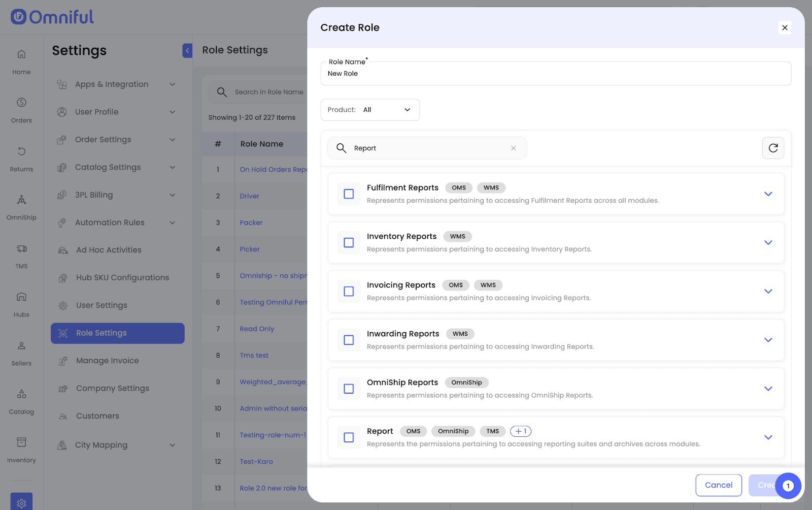Open the Product filter dropdown
Image resolution: width=812 pixels, height=510 pixels.
[370, 110]
